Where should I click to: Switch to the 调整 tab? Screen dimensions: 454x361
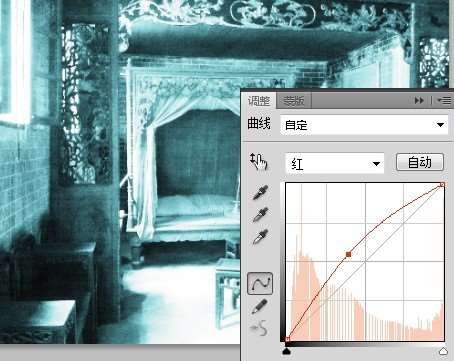pyautogui.click(x=259, y=100)
